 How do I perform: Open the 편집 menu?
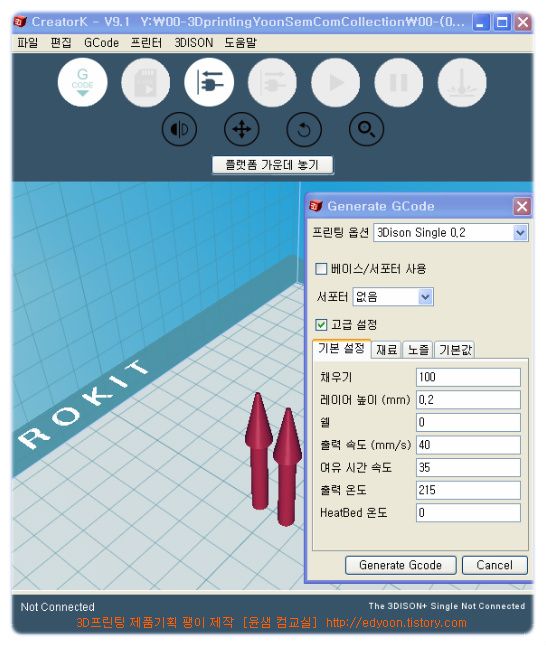[61, 42]
